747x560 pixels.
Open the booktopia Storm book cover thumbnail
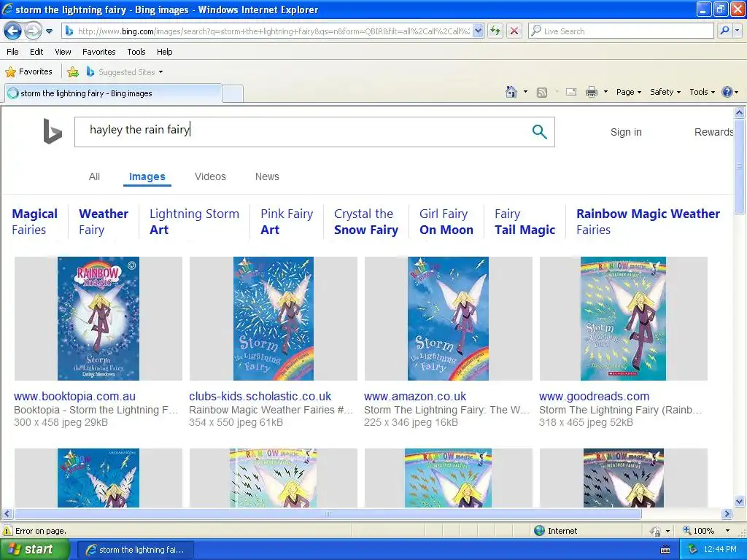[x=98, y=319]
